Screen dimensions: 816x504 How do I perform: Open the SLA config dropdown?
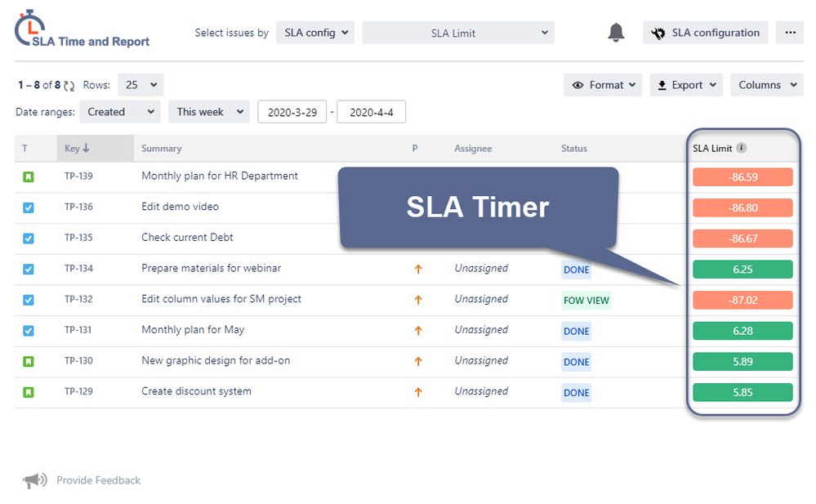click(314, 32)
